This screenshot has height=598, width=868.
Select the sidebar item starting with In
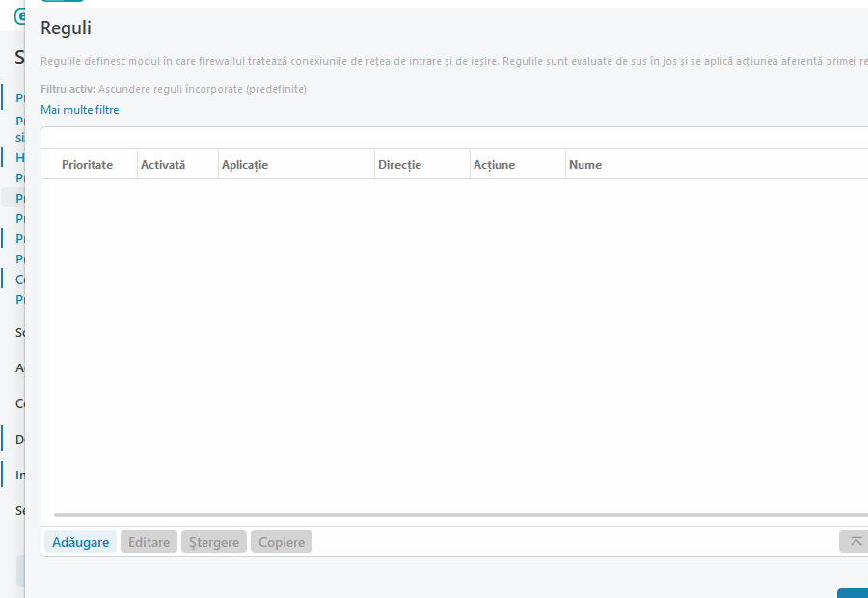click(x=21, y=475)
